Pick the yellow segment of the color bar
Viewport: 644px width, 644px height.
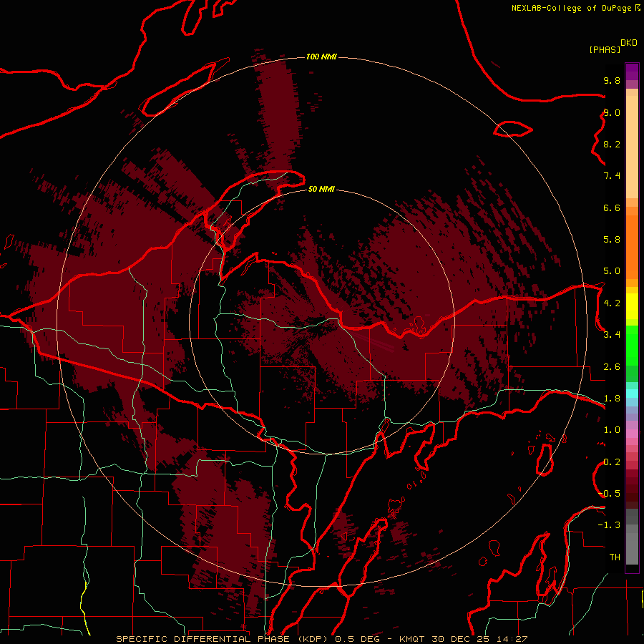(x=632, y=306)
